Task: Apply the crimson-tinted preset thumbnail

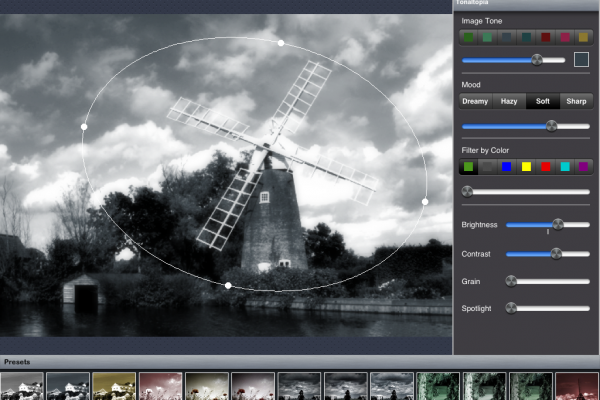Action: coord(577,386)
